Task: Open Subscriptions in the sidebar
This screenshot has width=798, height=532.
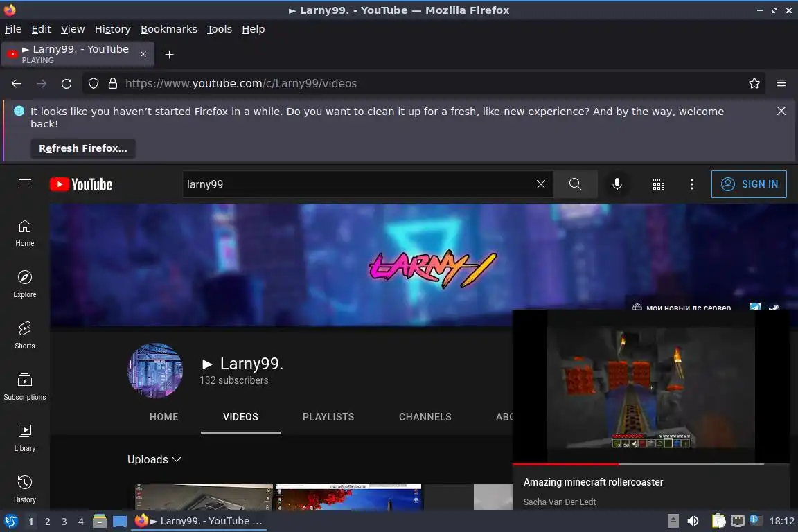Action: (x=25, y=387)
